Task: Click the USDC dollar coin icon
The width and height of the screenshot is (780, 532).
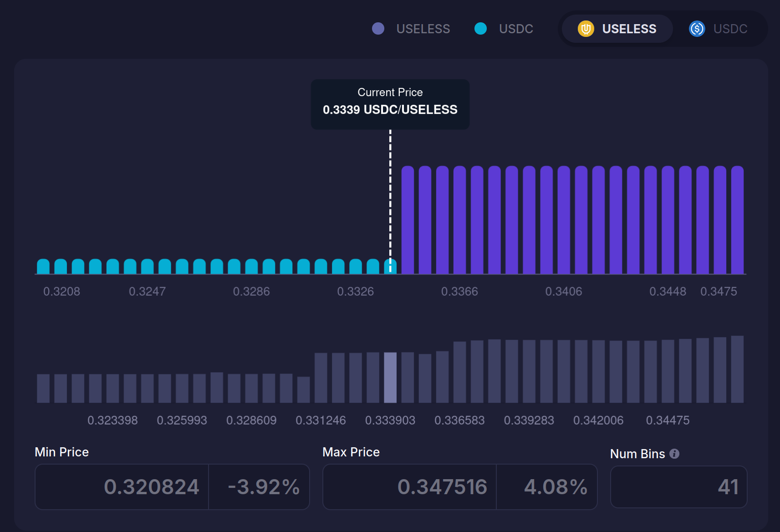Action: (697, 29)
